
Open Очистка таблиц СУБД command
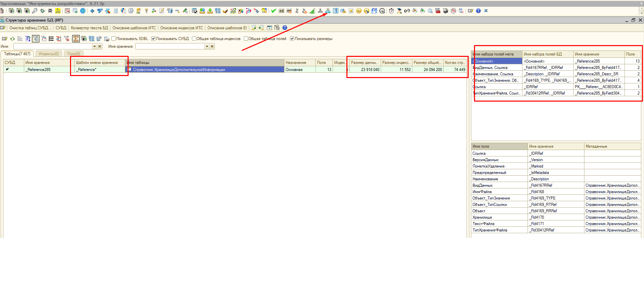(30, 28)
